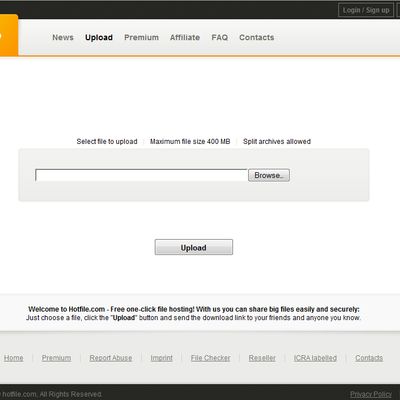Open the Premium footer link
The width and height of the screenshot is (400, 400).
pyautogui.click(x=56, y=358)
